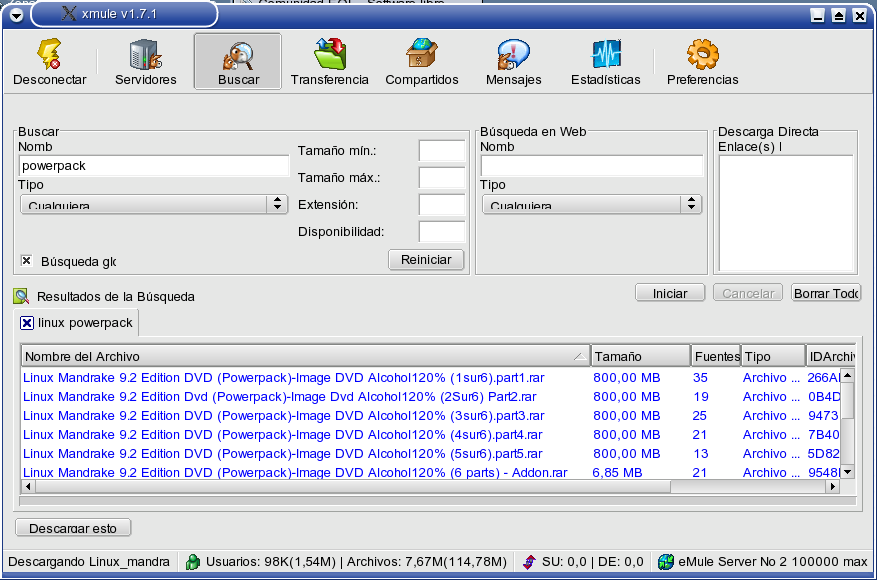
Task: Sort by Nombre del Archivo column header
Action: [305, 356]
